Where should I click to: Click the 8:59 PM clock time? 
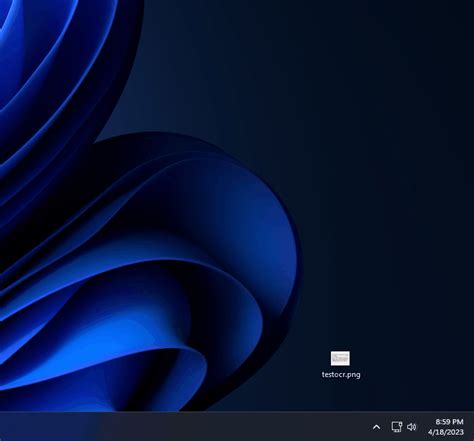[x=449, y=422]
